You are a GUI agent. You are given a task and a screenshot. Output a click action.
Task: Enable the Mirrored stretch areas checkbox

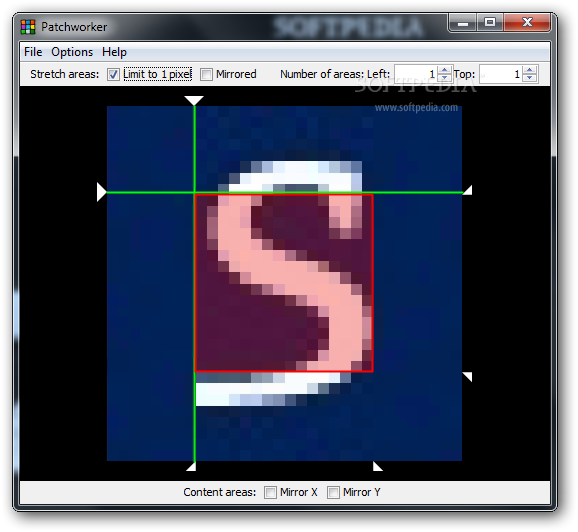(x=206, y=74)
